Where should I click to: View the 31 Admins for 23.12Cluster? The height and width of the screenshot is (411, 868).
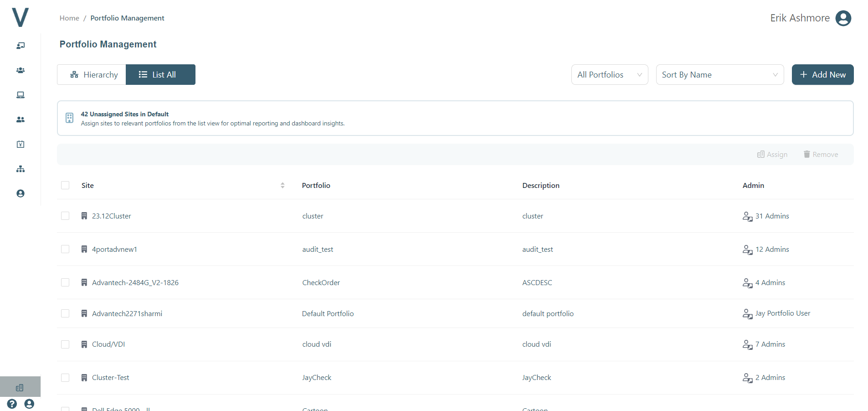tap(772, 216)
